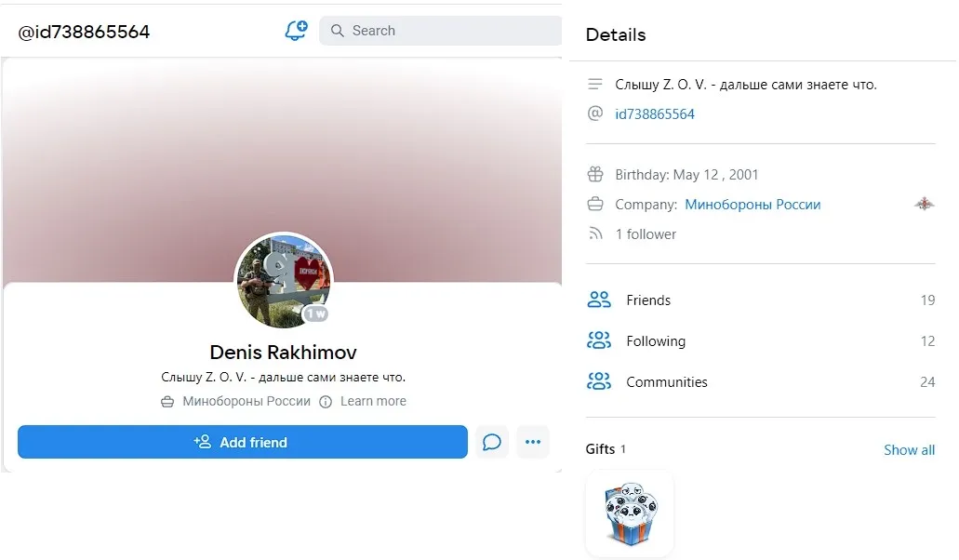The image size is (959, 560).
Task: Click the Friends people icon
Action: (599, 300)
